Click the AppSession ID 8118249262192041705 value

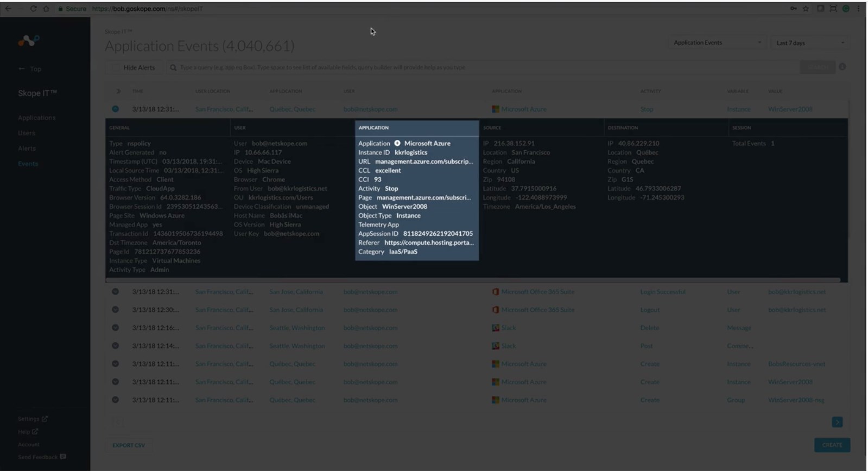click(x=438, y=234)
